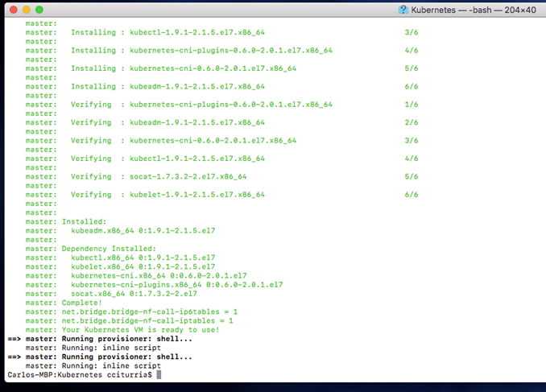Viewport: 546px width, 392px height.
Task: Click the red close window button
Action: [x=11, y=9]
